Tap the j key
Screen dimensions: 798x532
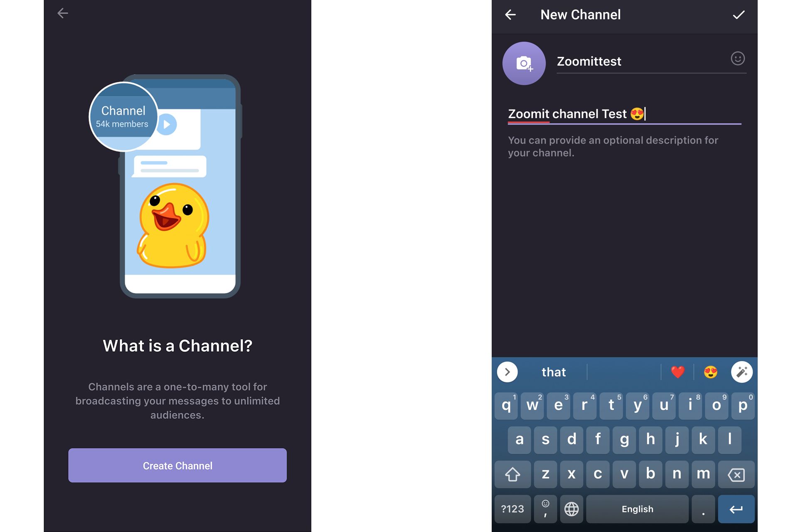coord(677,440)
